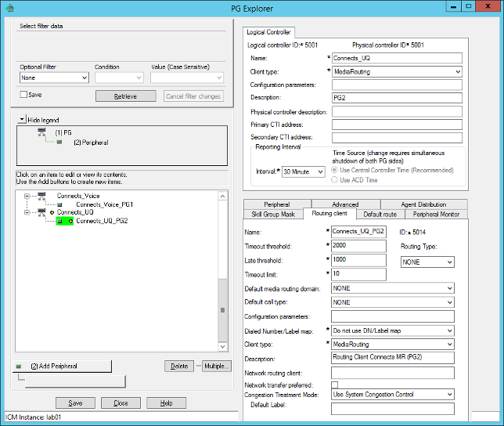
Task: Switch to the Peripheral Monitor tab
Action: 436,214
